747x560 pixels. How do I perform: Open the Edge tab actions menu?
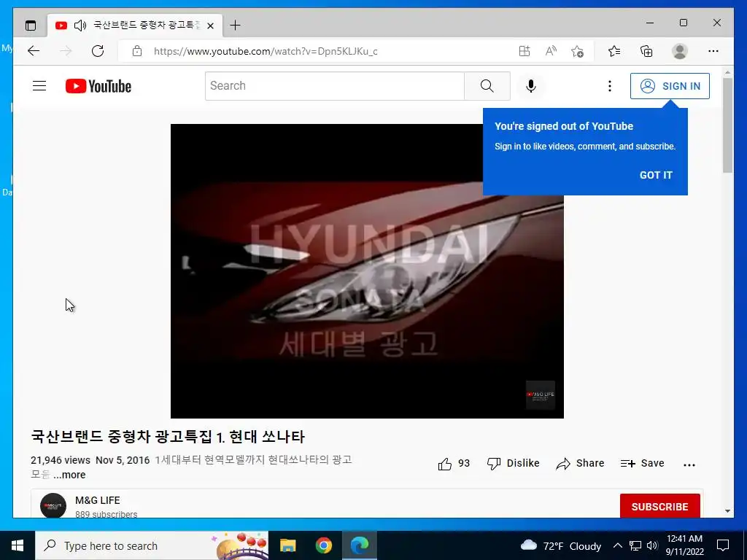pyautogui.click(x=31, y=26)
